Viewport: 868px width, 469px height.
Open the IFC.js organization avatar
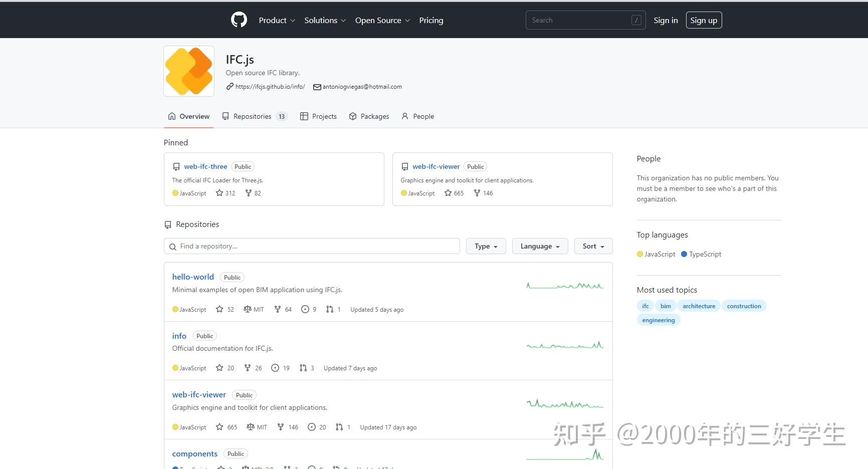[x=188, y=71]
